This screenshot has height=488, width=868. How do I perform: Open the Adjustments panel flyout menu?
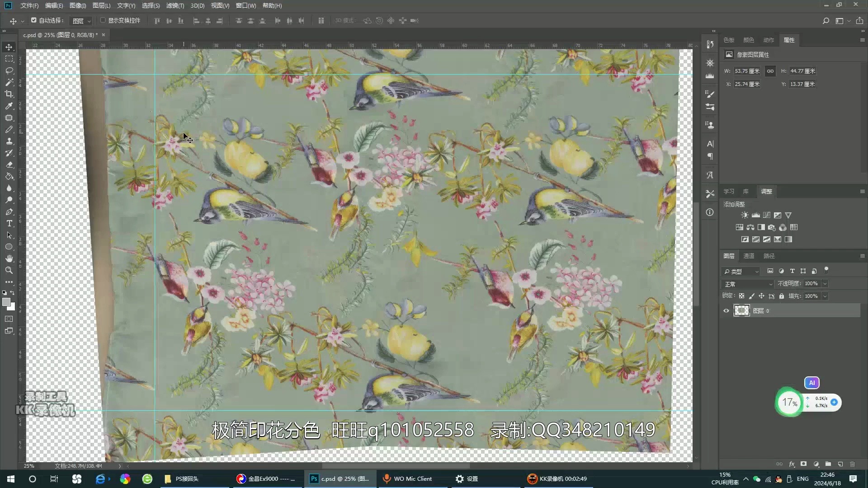pos(862,192)
